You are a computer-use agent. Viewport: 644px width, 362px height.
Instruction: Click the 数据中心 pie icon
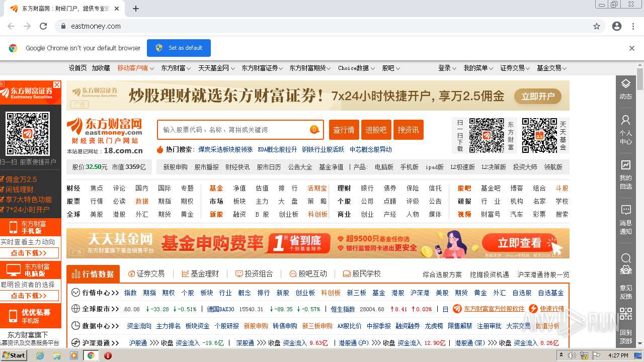75,326
